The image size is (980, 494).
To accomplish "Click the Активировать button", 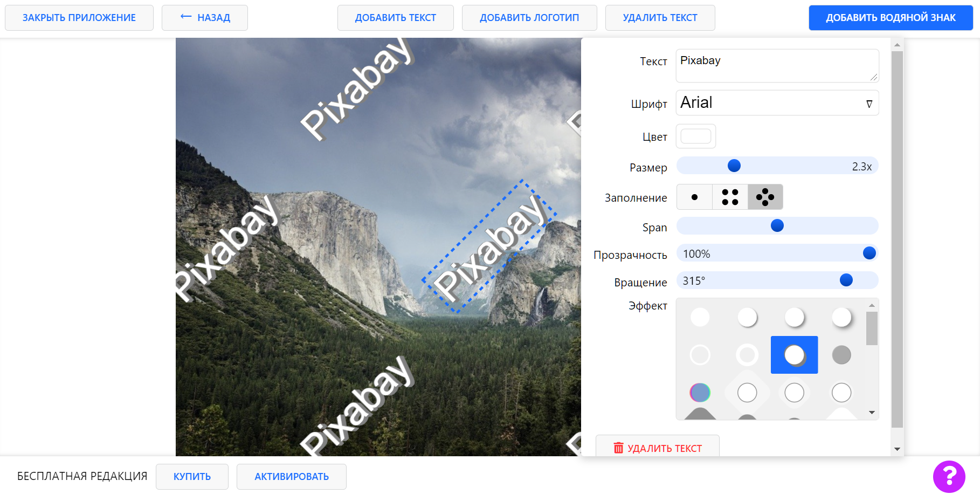I will (291, 477).
